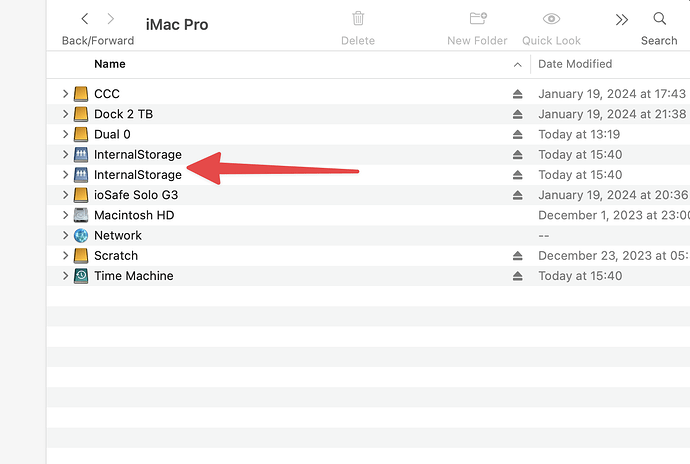Click the Network globe icon
This screenshot has width=690, height=464.
coord(81,235)
